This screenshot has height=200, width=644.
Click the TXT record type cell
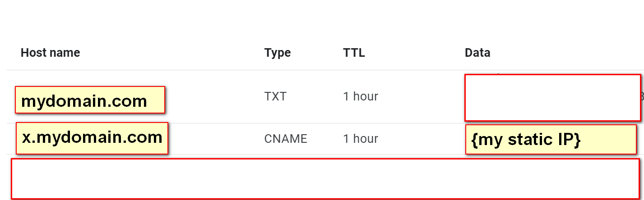(275, 96)
